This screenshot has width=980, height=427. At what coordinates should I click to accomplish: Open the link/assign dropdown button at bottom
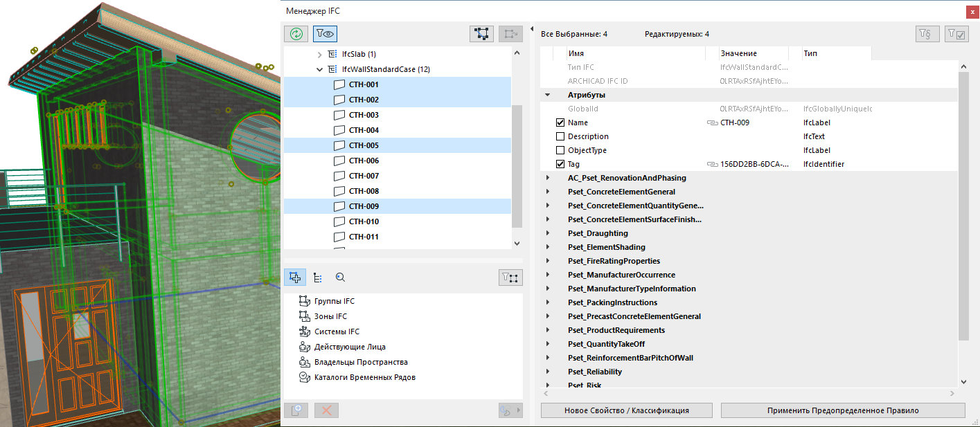[510, 410]
